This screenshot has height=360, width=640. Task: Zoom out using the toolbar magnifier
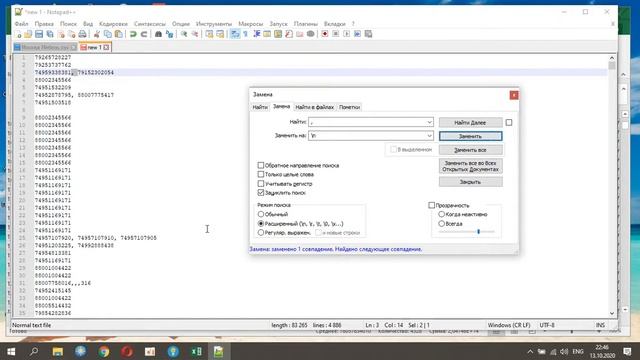coord(195,34)
